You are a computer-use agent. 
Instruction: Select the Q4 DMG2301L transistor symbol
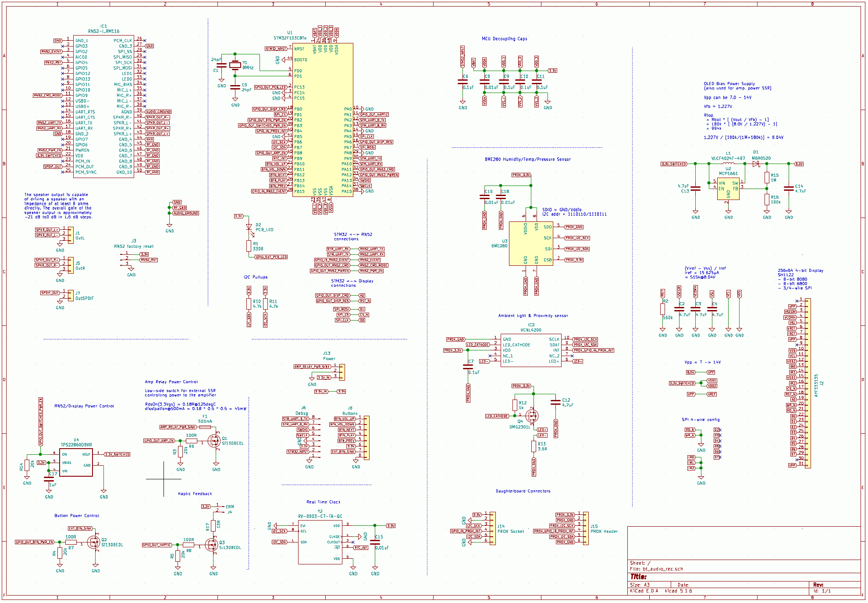(x=531, y=416)
